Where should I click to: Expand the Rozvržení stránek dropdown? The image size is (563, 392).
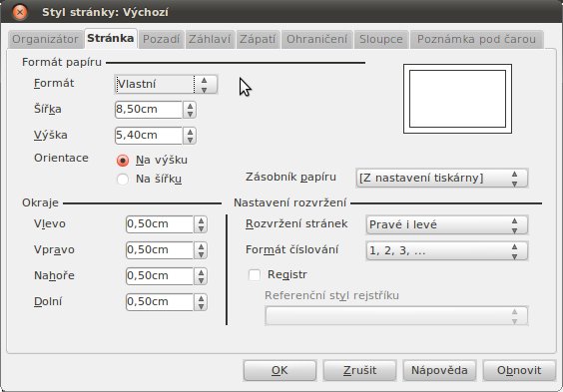click(446, 224)
